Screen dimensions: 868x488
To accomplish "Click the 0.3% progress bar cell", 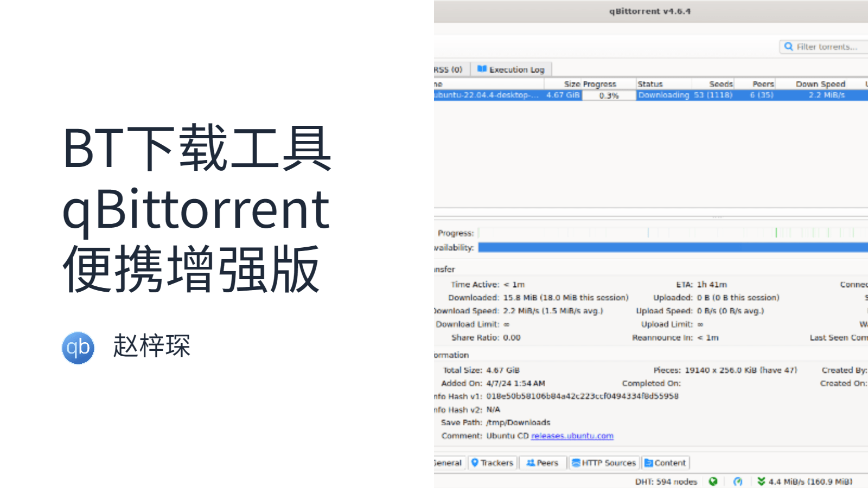I will (609, 95).
